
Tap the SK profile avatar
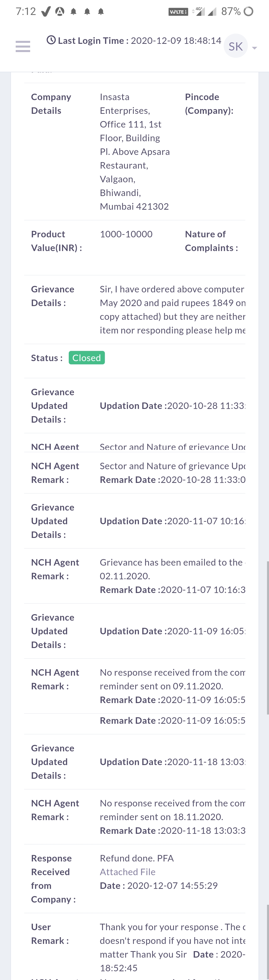click(236, 46)
